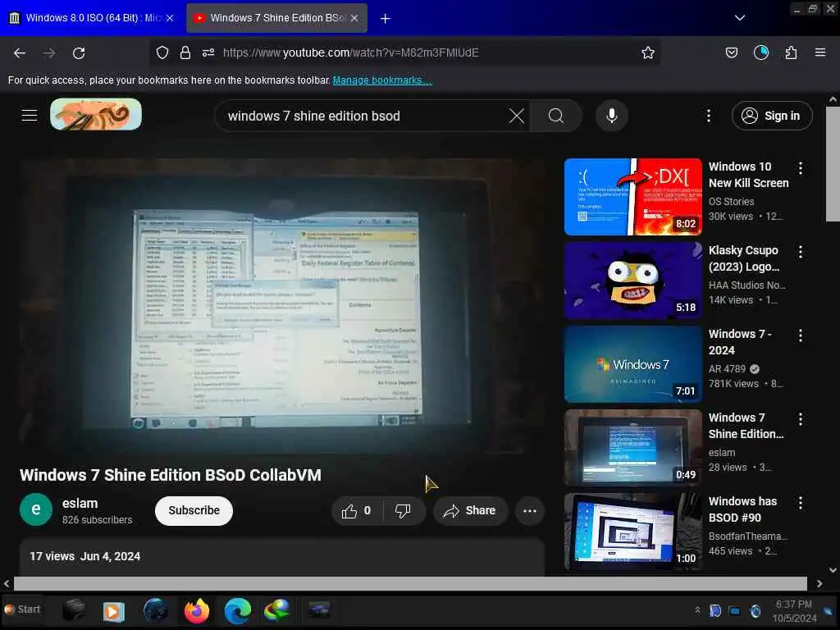Open the Firefox account profile icon
The width and height of the screenshot is (840, 630).
click(x=760, y=52)
